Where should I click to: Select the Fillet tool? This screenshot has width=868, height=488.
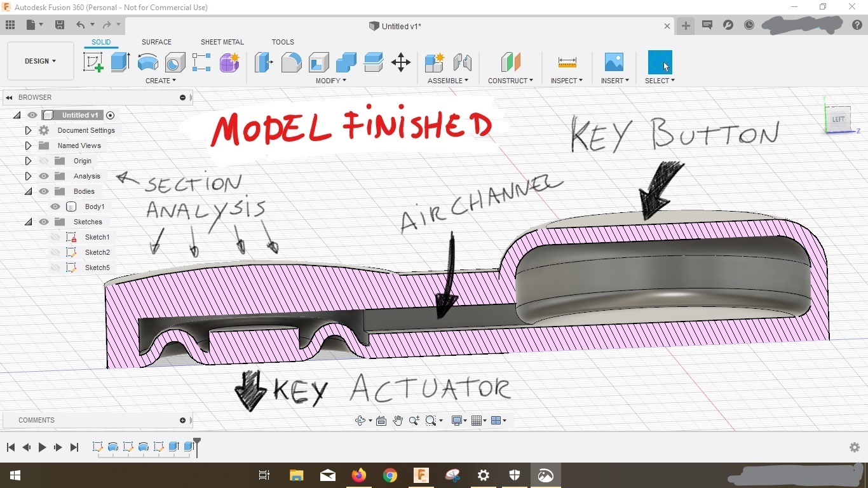pyautogui.click(x=291, y=62)
